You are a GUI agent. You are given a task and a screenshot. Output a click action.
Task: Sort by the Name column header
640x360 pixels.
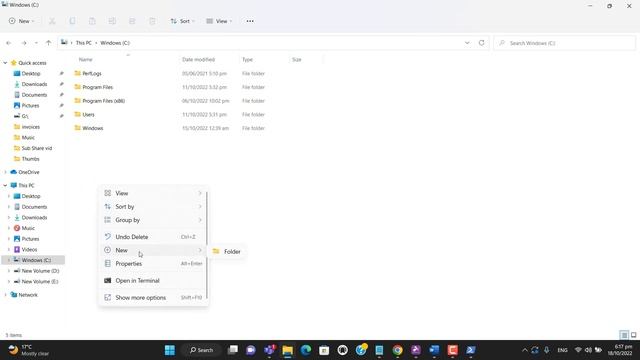pos(85,60)
